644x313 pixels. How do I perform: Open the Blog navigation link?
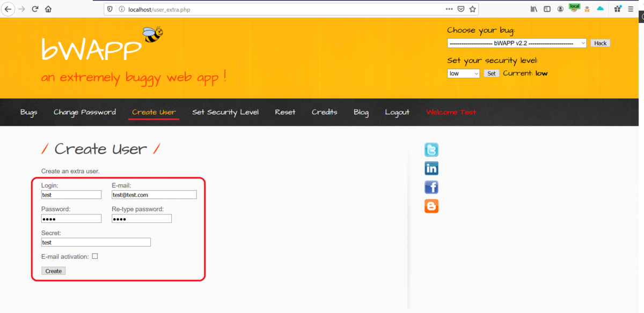[x=361, y=112]
